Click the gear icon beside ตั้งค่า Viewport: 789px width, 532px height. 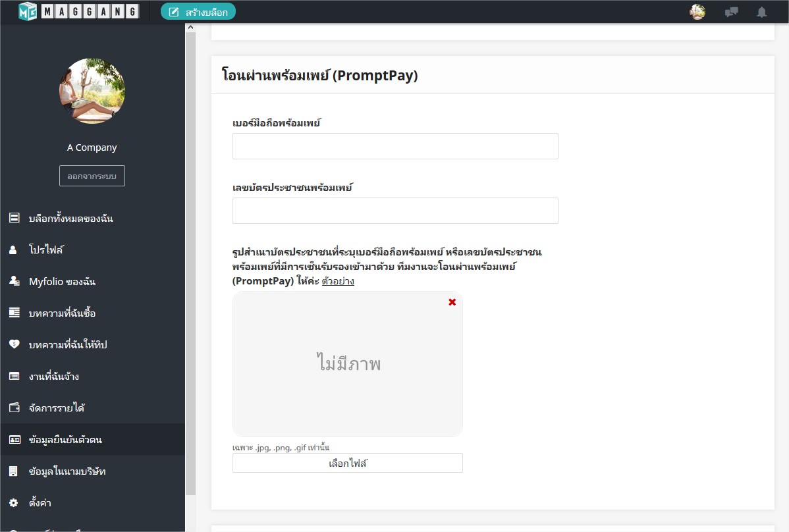(x=14, y=503)
